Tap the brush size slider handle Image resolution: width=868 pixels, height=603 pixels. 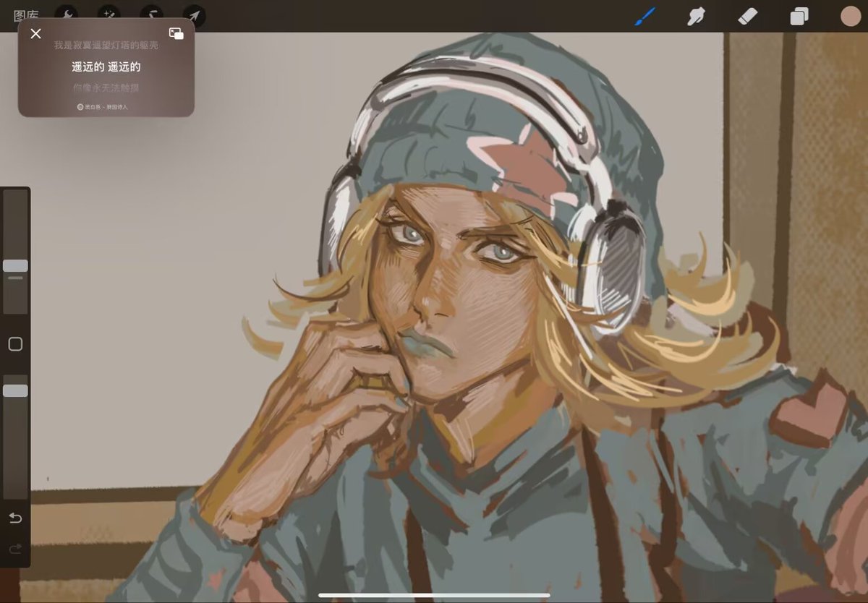(15, 266)
